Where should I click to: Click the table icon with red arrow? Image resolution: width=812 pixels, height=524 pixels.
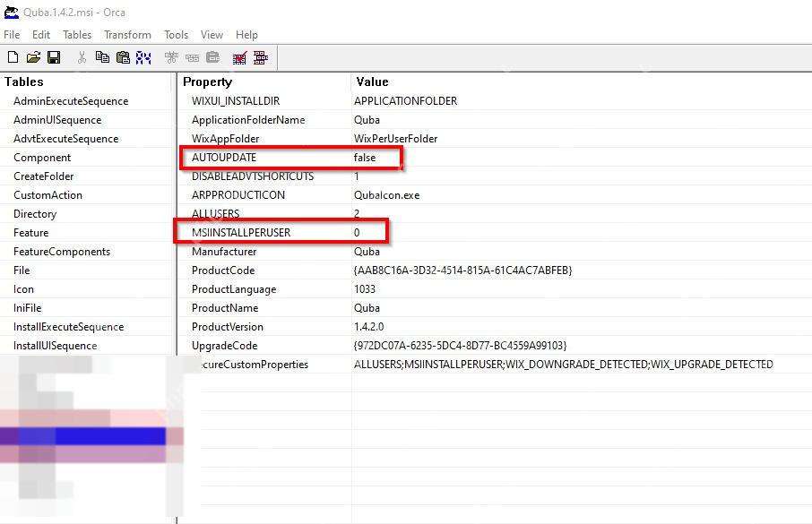[x=240, y=57]
